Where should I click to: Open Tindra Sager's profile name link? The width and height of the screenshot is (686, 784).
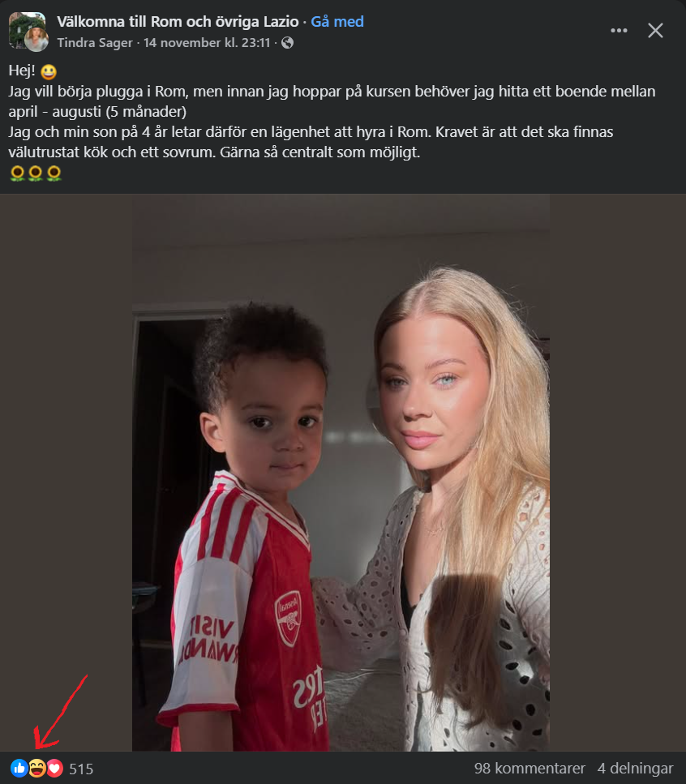point(95,43)
